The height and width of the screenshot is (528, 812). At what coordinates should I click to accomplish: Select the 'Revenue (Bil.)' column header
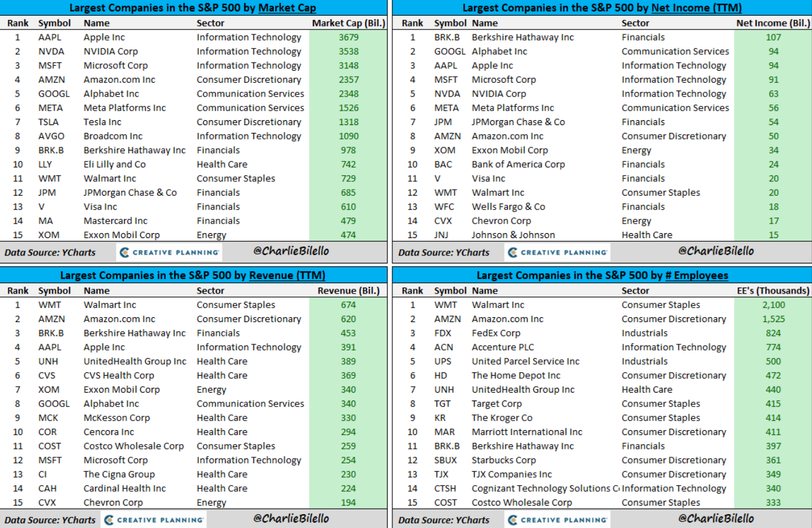(348, 291)
